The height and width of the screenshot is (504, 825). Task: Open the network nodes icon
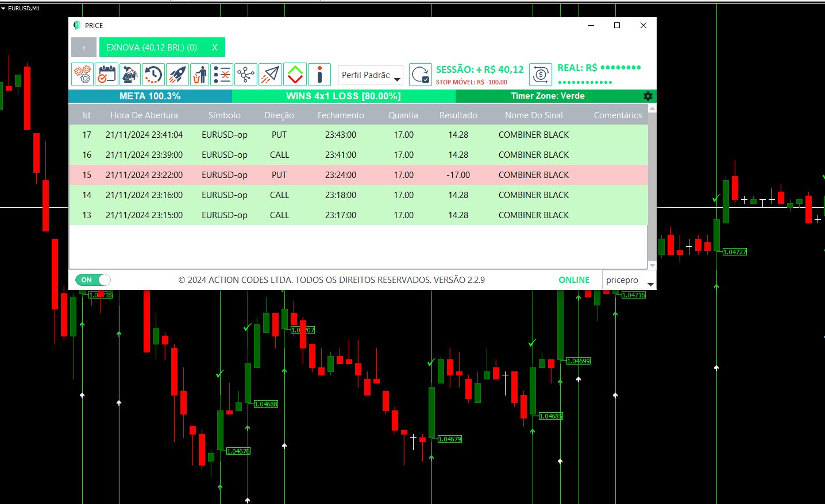click(x=246, y=75)
